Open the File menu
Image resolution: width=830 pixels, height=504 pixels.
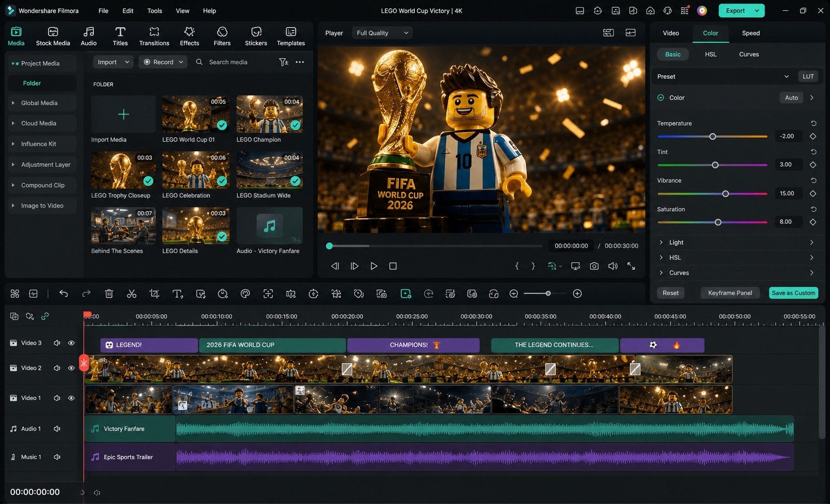pos(103,11)
